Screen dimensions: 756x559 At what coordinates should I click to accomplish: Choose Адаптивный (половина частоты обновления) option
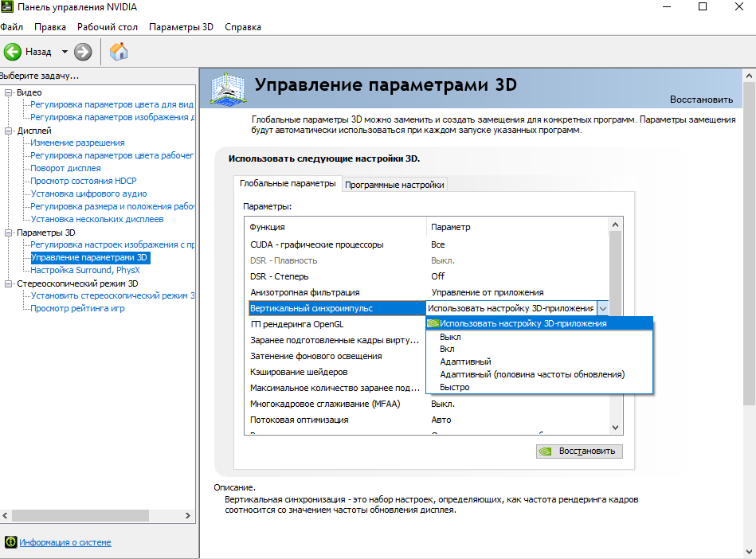click(539, 374)
